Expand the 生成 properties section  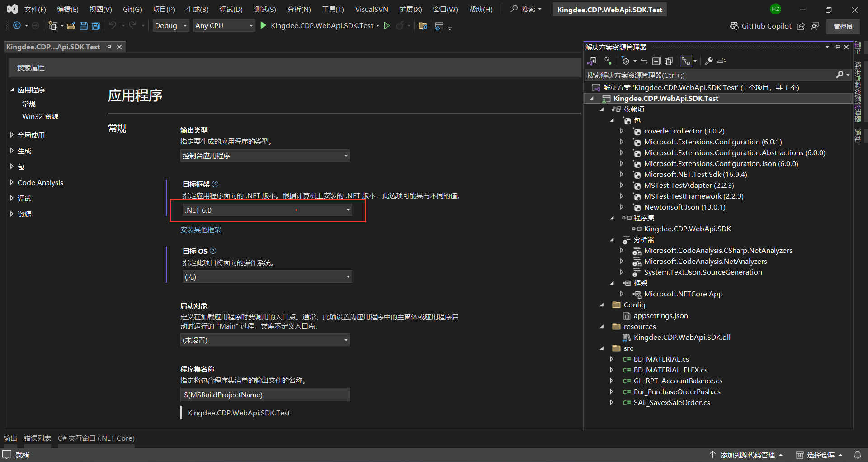12,151
